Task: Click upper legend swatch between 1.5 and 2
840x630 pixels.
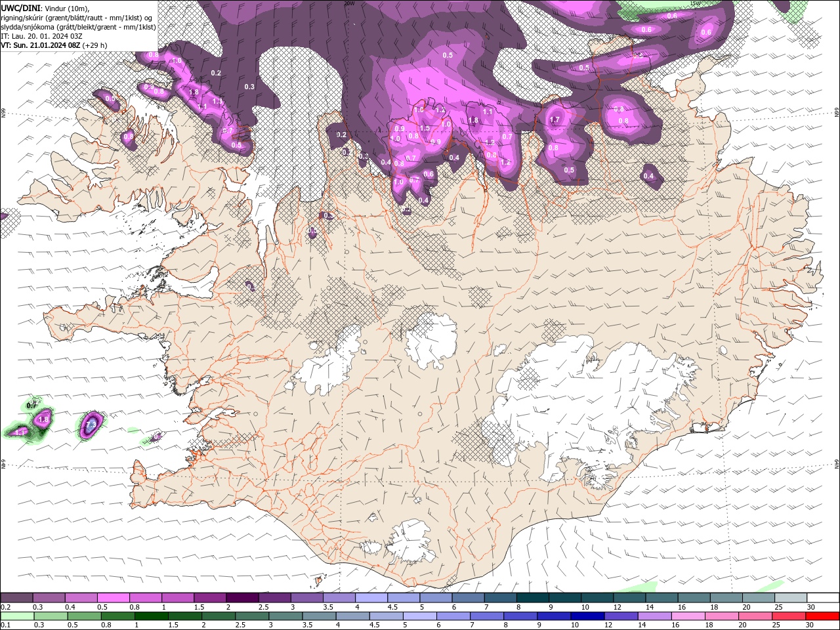Action: click(x=210, y=598)
